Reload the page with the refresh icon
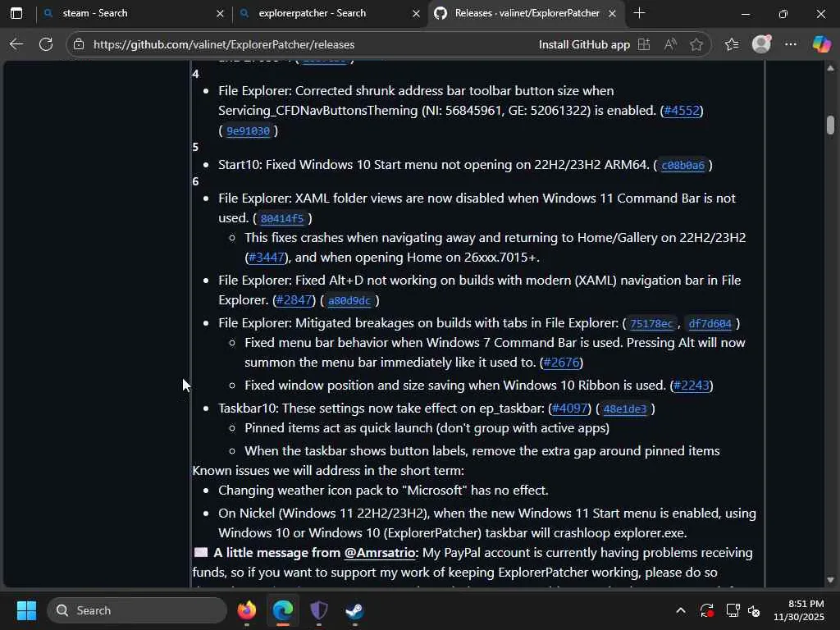 pyautogui.click(x=46, y=44)
